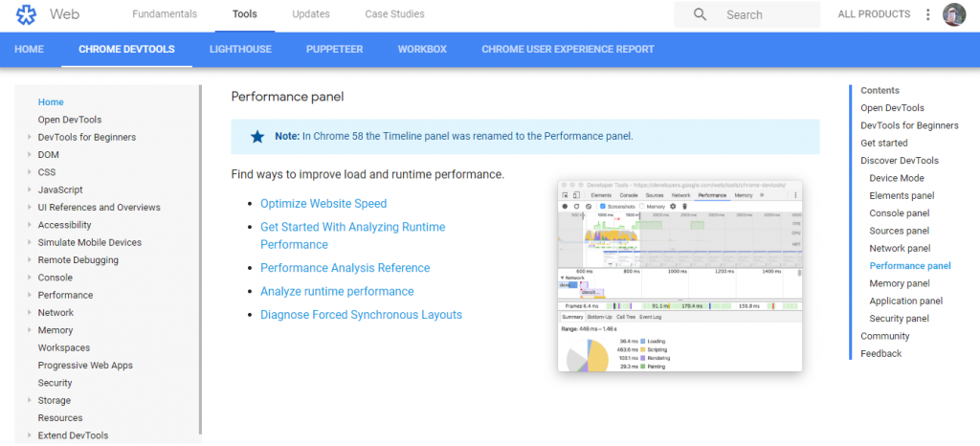Select the Lighthouse navigation tab
This screenshot has height=446, width=980.
pos(240,50)
